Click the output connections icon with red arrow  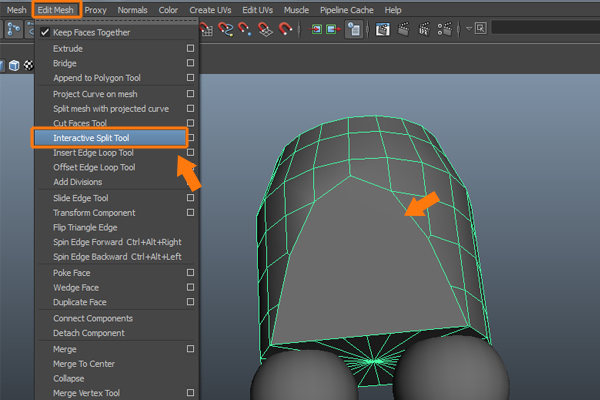(x=335, y=29)
